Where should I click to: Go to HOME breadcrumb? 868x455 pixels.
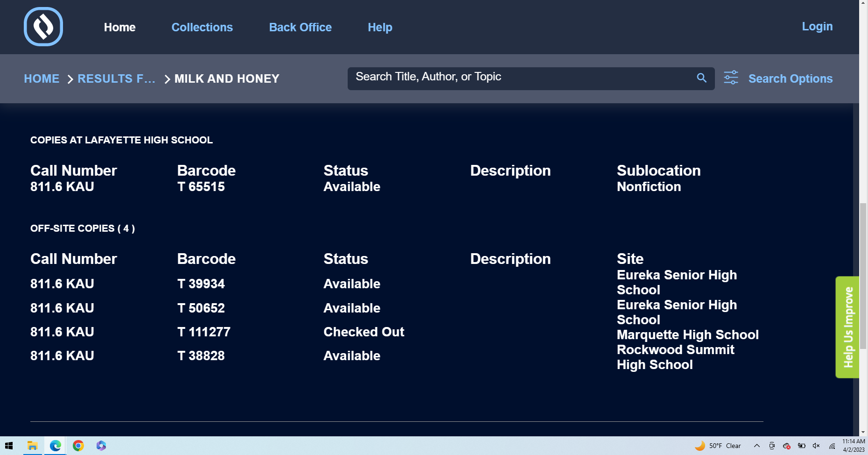pos(42,78)
